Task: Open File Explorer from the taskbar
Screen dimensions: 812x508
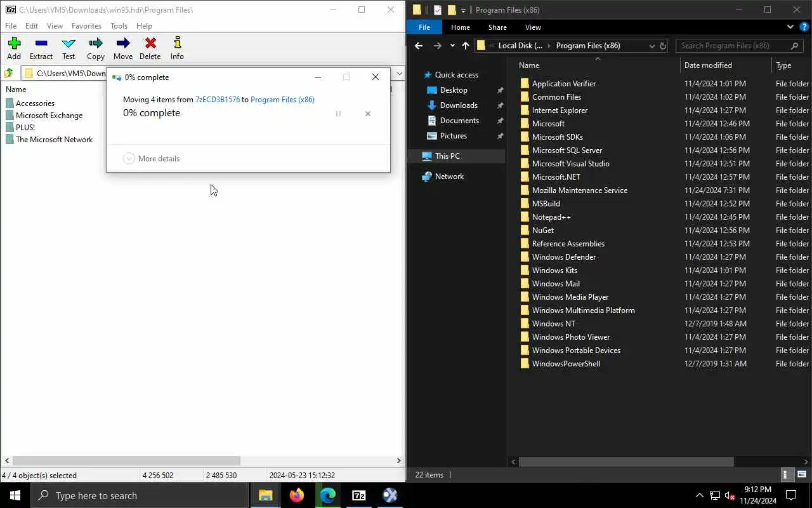Action: 265,495
